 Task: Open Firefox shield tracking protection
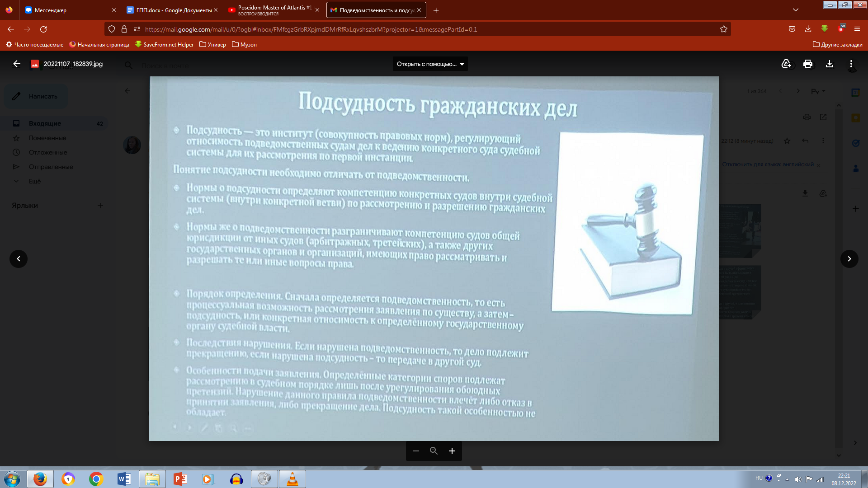[x=112, y=29]
